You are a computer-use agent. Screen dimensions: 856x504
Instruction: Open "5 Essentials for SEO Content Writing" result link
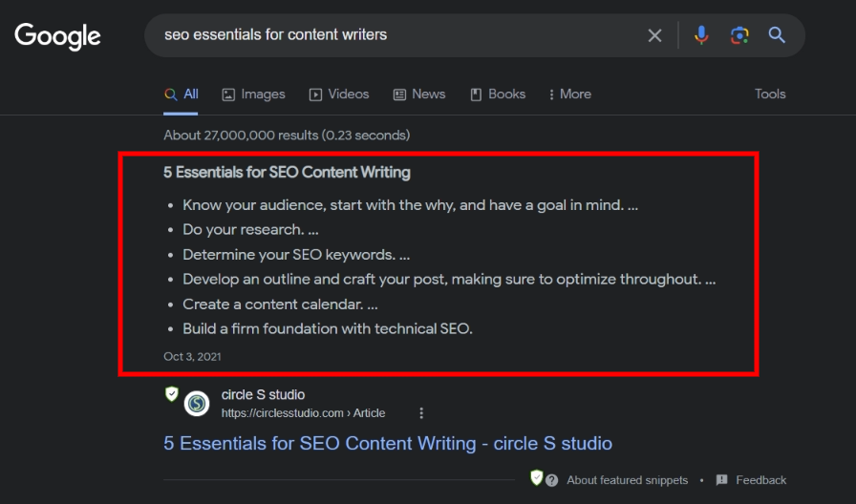[387, 444]
